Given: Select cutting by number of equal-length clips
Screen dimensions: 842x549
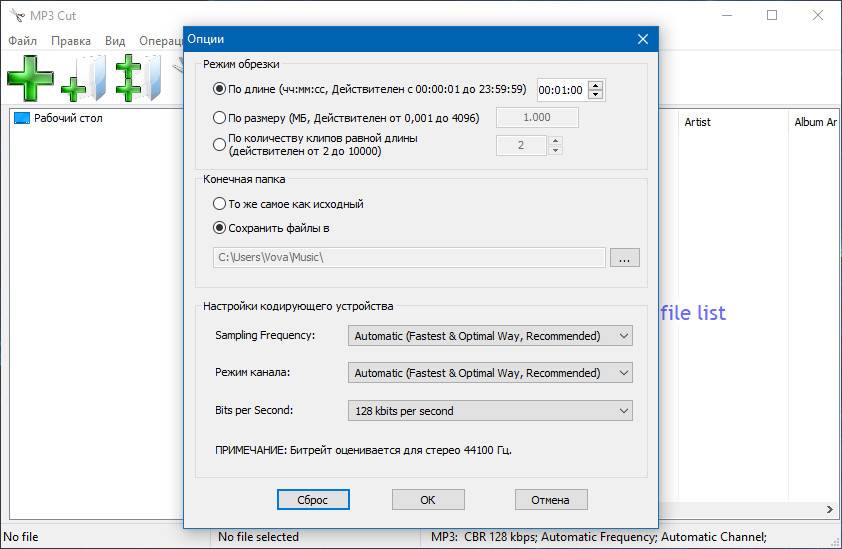Looking at the screenshot, I should pos(219,145).
